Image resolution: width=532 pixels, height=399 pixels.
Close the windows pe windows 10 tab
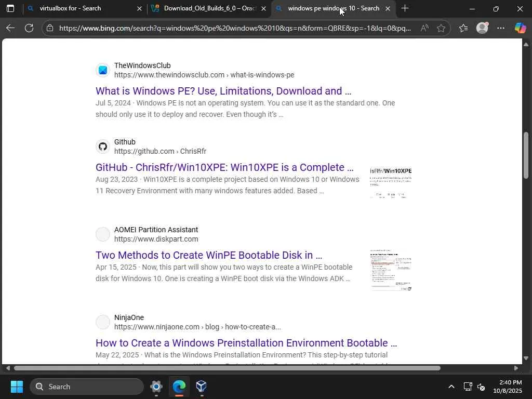pyautogui.click(x=388, y=8)
